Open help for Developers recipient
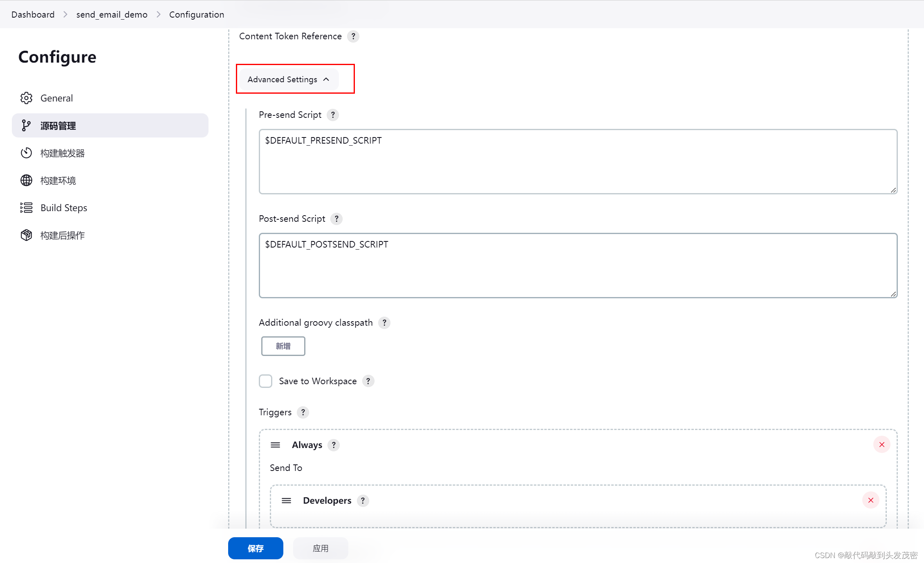 click(x=363, y=501)
